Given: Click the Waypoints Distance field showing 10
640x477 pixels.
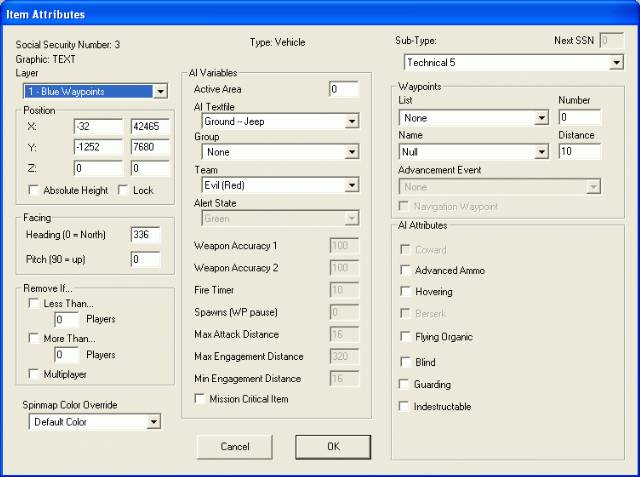Looking at the screenshot, I should (x=579, y=152).
